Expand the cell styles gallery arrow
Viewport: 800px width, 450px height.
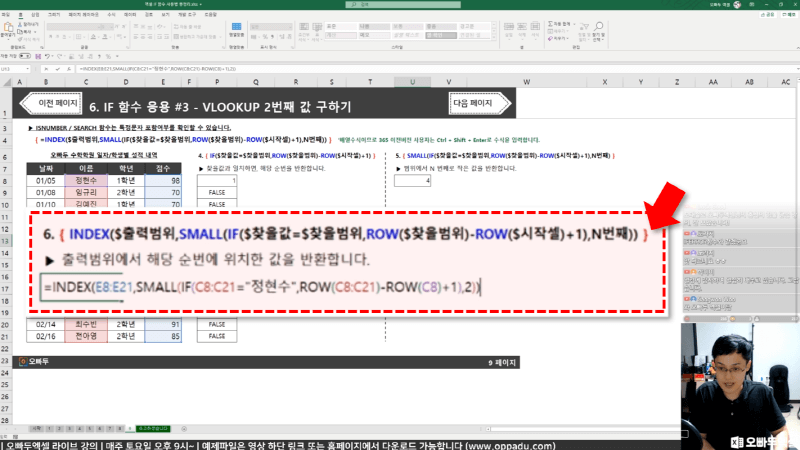(493, 37)
